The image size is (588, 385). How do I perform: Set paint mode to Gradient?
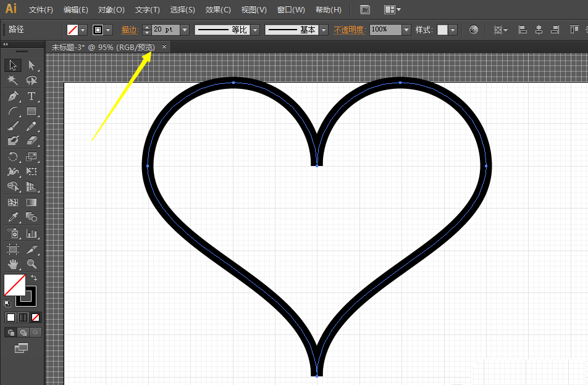[23, 318]
